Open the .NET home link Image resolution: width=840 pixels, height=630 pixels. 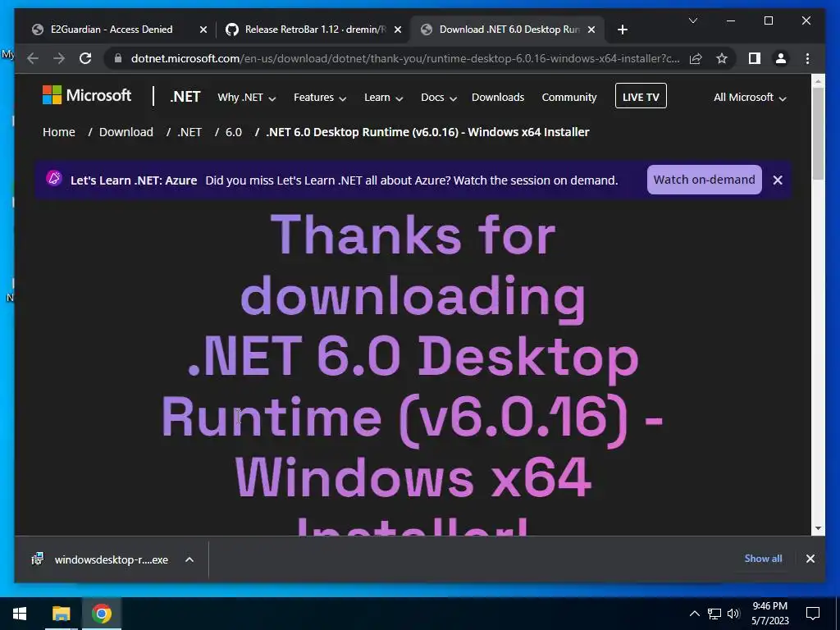point(185,97)
